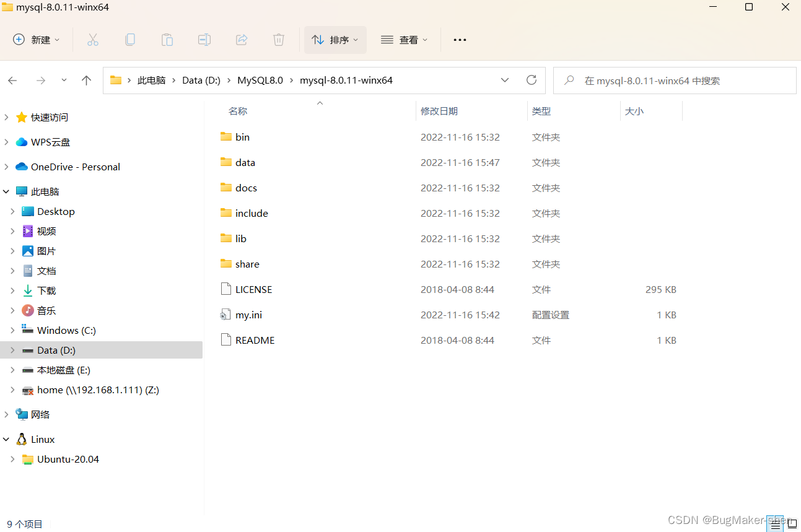Image resolution: width=801 pixels, height=532 pixels.
Task: Click the Copy icon in toolbar
Action: point(130,40)
